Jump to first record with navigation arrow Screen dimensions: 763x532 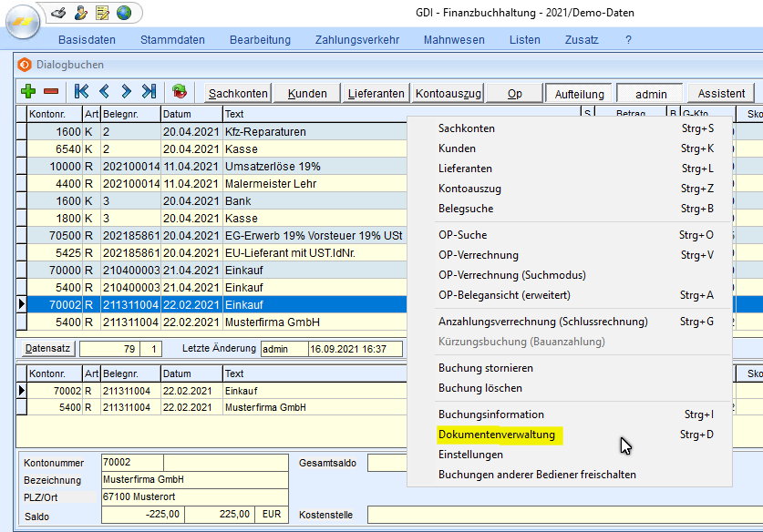(x=82, y=92)
